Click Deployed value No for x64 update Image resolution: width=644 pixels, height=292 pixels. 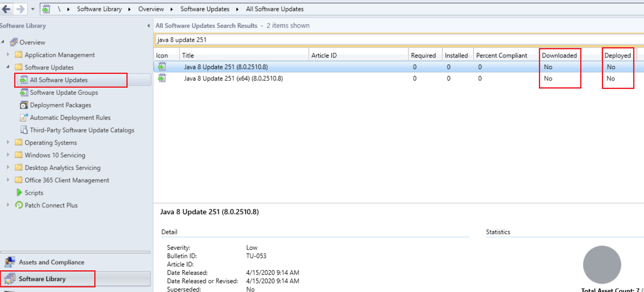tap(611, 78)
